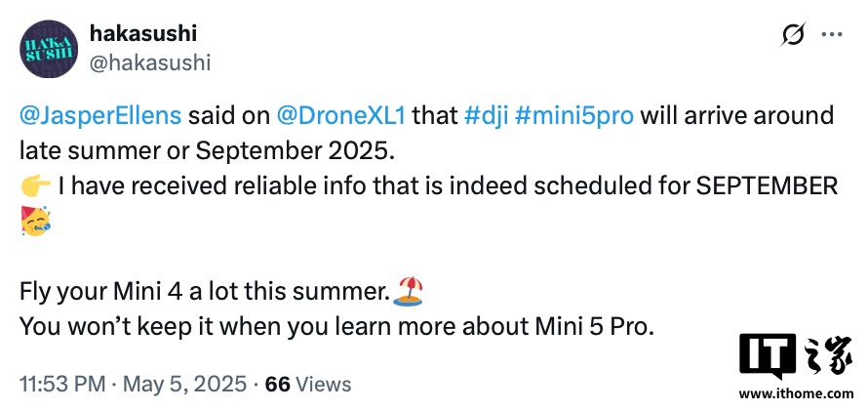Click the closing "Mini 5 Pro." text

595,327
